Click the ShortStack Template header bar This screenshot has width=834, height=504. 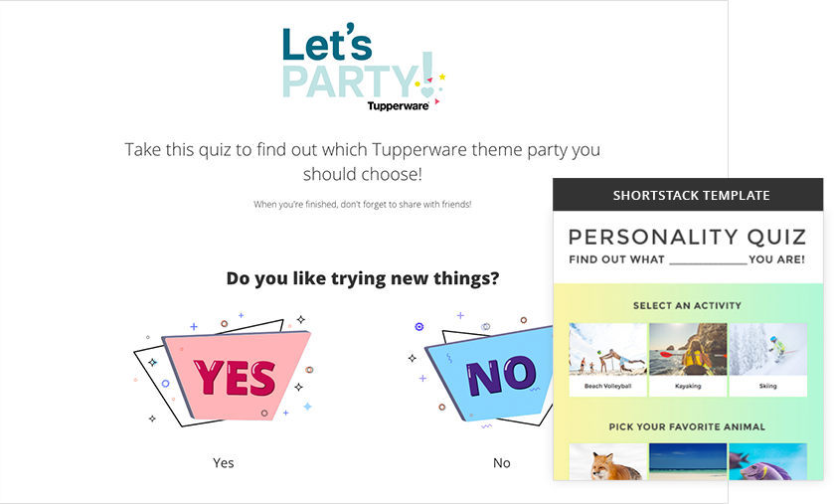pyautogui.click(x=689, y=195)
